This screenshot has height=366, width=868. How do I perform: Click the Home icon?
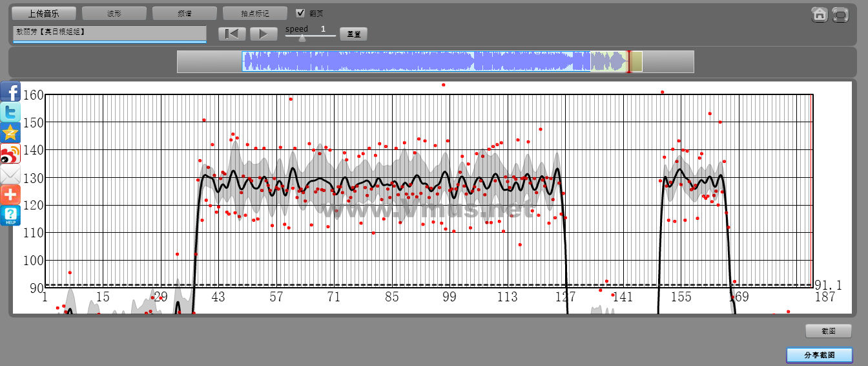(x=820, y=14)
